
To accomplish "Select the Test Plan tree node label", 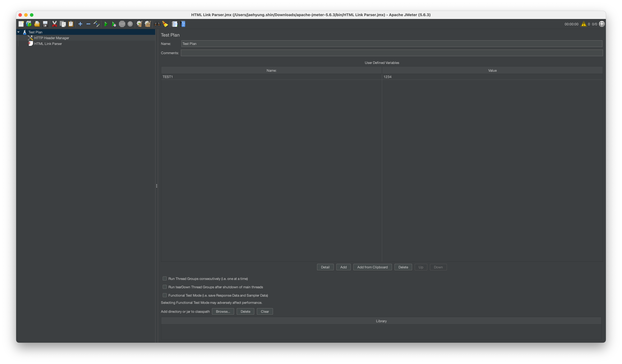I will (x=35, y=32).
